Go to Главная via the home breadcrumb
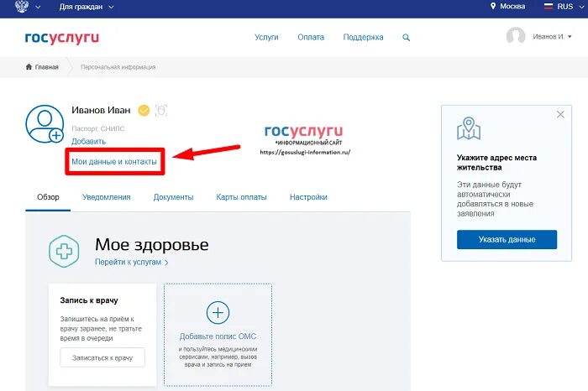 tap(42, 67)
